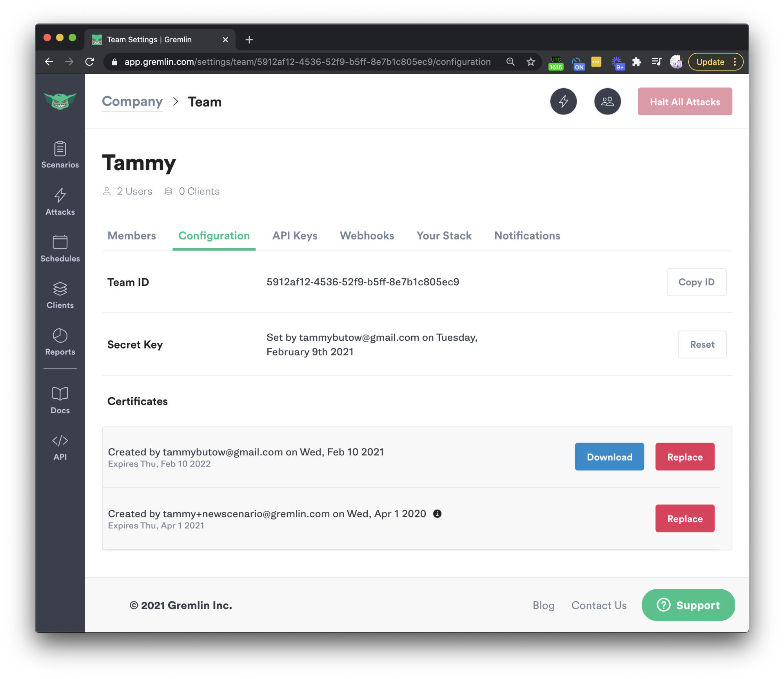The image size is (784, 679).
Task: Open the Scenarios sidebar section
Action: point(60,155)
